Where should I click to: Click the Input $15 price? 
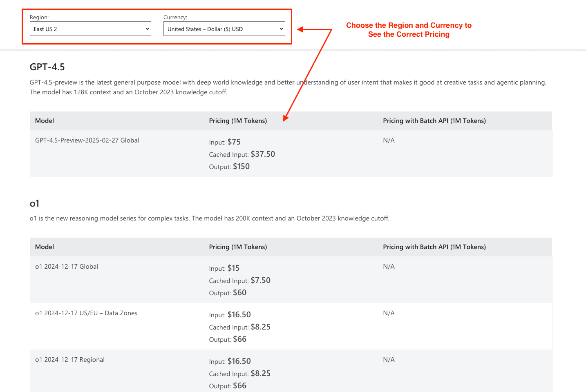224,268
